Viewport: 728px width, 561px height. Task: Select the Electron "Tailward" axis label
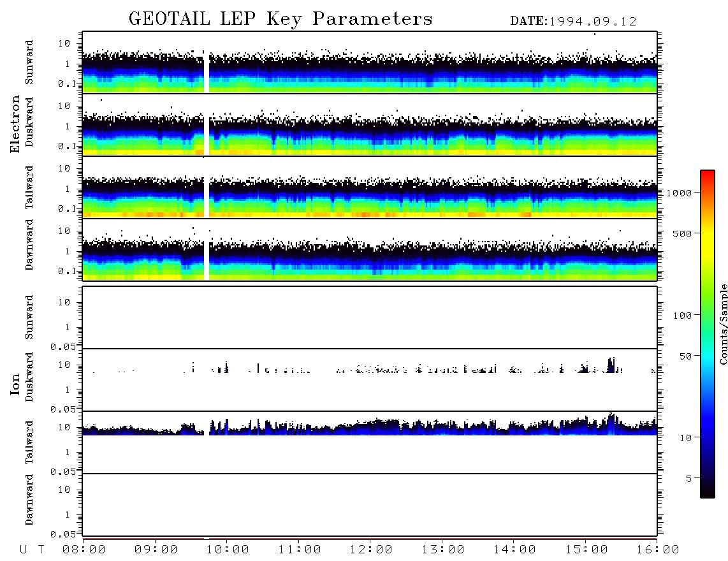coord(29,187)
